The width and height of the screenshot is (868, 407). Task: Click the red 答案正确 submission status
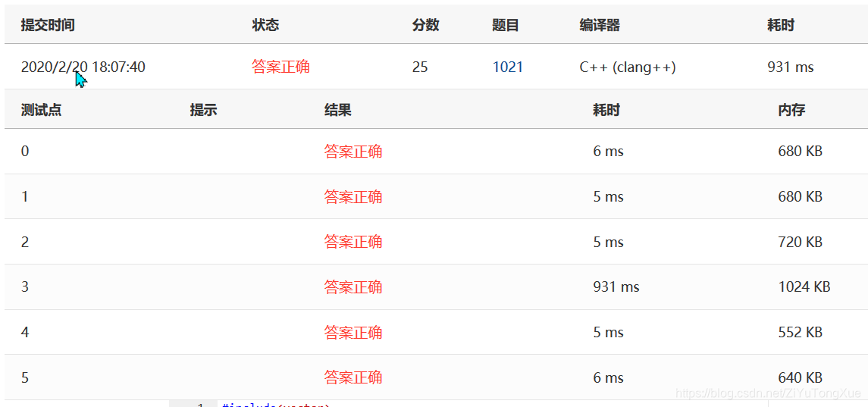click(280, 67)
